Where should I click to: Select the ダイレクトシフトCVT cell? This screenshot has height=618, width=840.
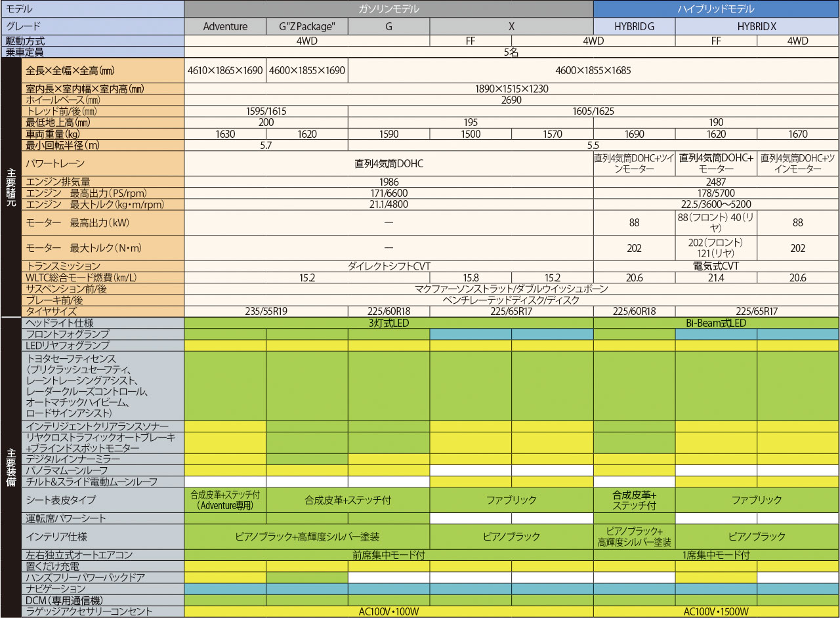[388, 266]
